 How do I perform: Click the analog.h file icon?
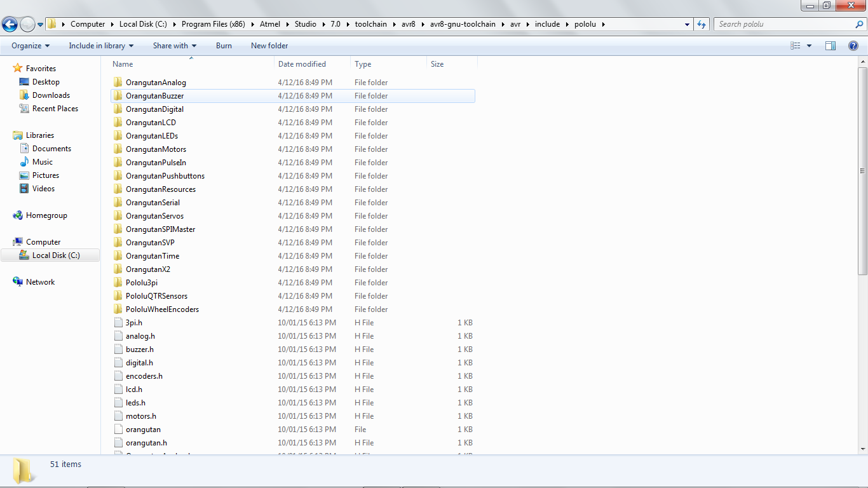pos(118,336)
